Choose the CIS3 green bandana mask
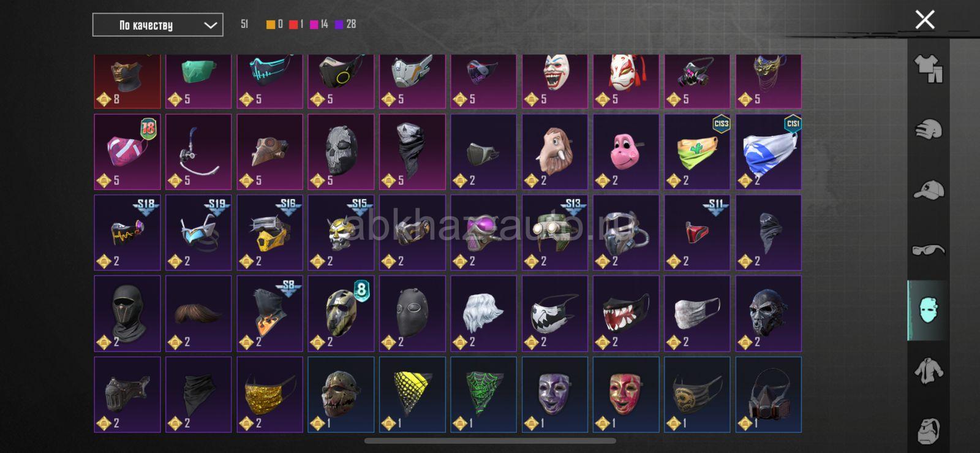This screenshot has height=453, width=980. click(x=697, y=151)
